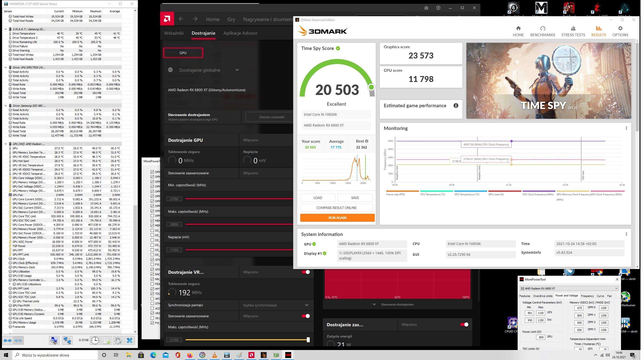Toggle the Dostrajanie zas... switch
This screenshot has height=360, width=644.
[464, 324]
